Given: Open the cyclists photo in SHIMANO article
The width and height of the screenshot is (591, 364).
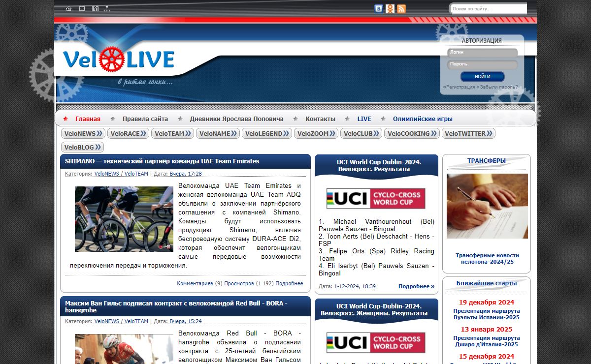Looking at the screenshot, I should pyautogui.click(x=124, y=219).
